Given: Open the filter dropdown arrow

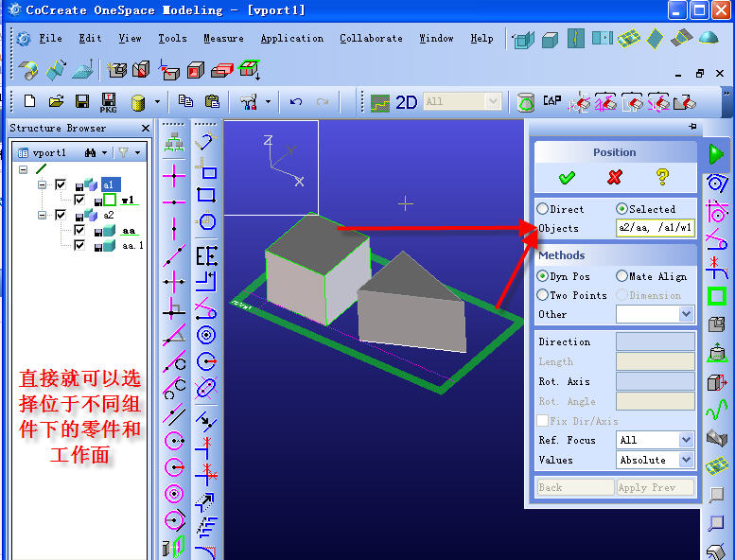Looking at the screenshot, I should coord(137,152).
